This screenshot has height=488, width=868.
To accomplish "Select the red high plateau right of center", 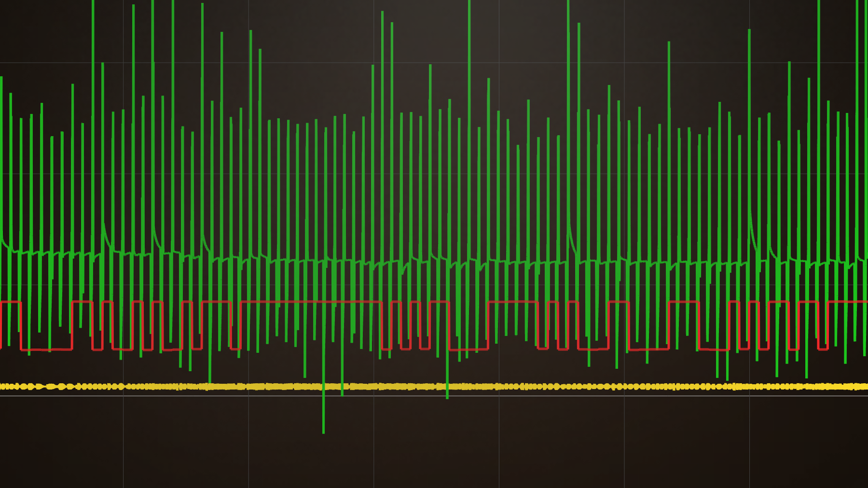I will [513, 302].
